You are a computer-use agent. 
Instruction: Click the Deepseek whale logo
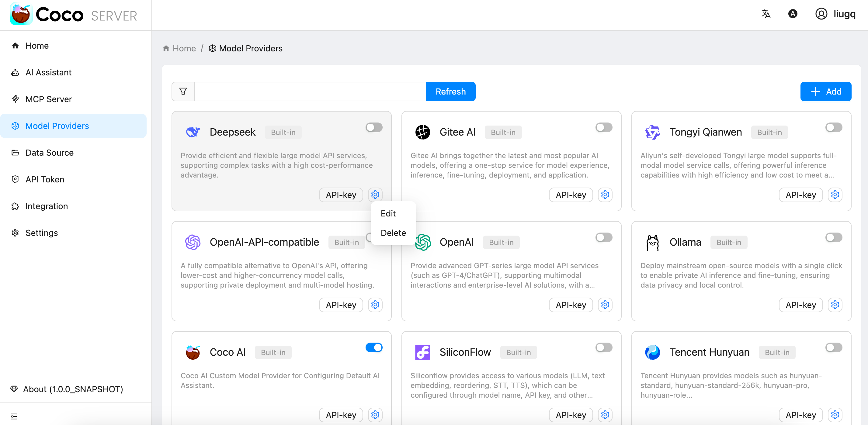(x=193, y=132)
